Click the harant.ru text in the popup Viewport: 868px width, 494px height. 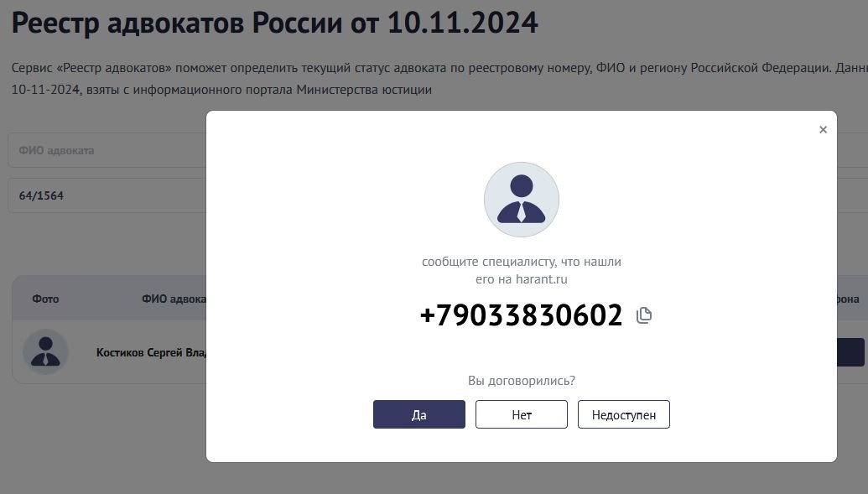click(542, 279)
